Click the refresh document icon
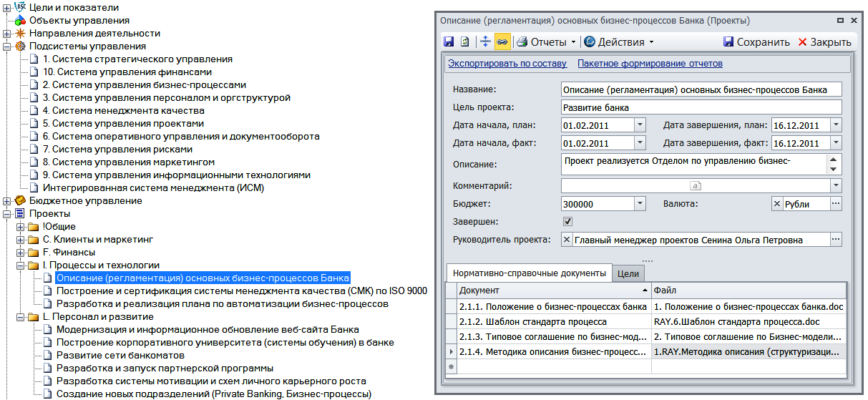This screenshot has height=400, width=868. [x=464, y=42]
